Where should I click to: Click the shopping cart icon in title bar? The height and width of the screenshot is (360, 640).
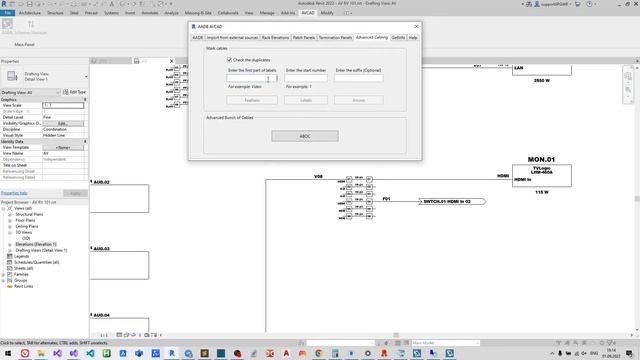578,4
